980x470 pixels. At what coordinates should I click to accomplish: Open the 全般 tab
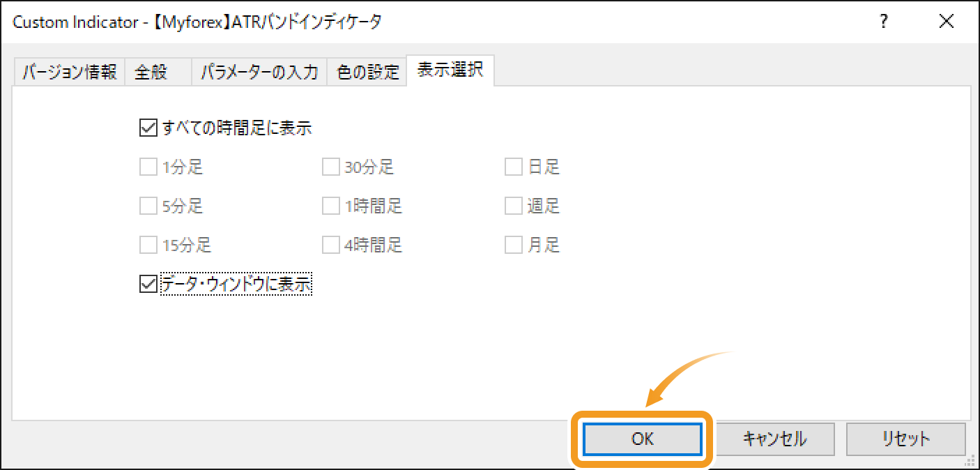point(149,70)
